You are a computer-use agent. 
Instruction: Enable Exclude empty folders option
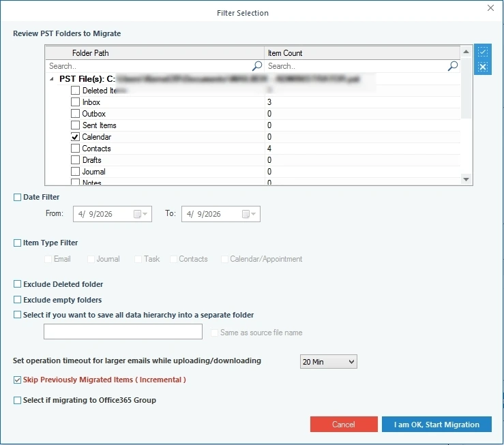[x=17, y=300]
